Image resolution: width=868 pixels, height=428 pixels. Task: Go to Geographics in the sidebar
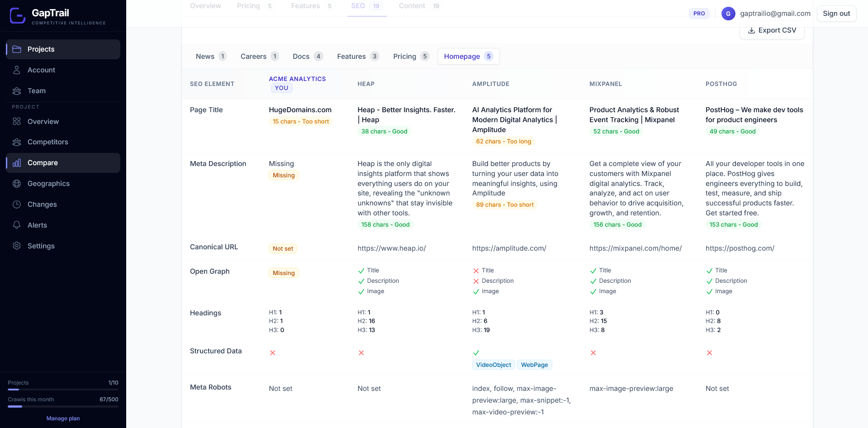pyautogui.click(x=63, y=184)
